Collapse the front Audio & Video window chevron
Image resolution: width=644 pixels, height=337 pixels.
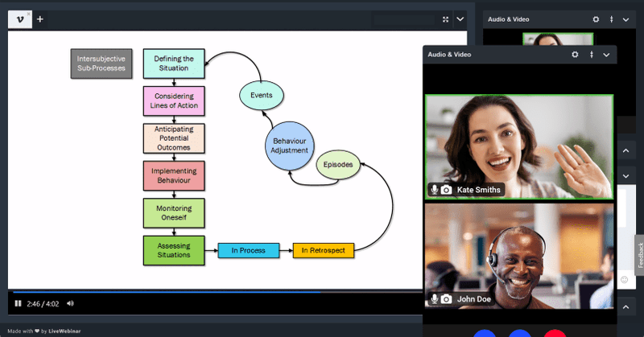[x=606, y=55]
